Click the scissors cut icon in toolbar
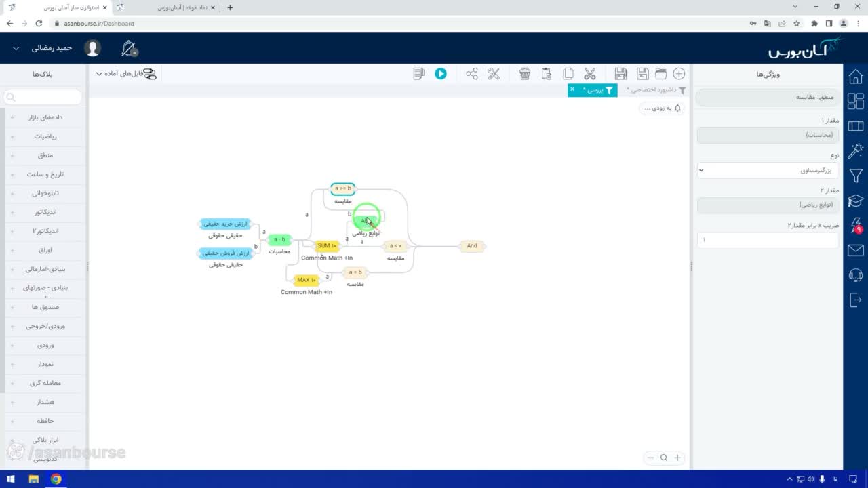The width and height of the screenshot is (868, 488). point(590,74)
